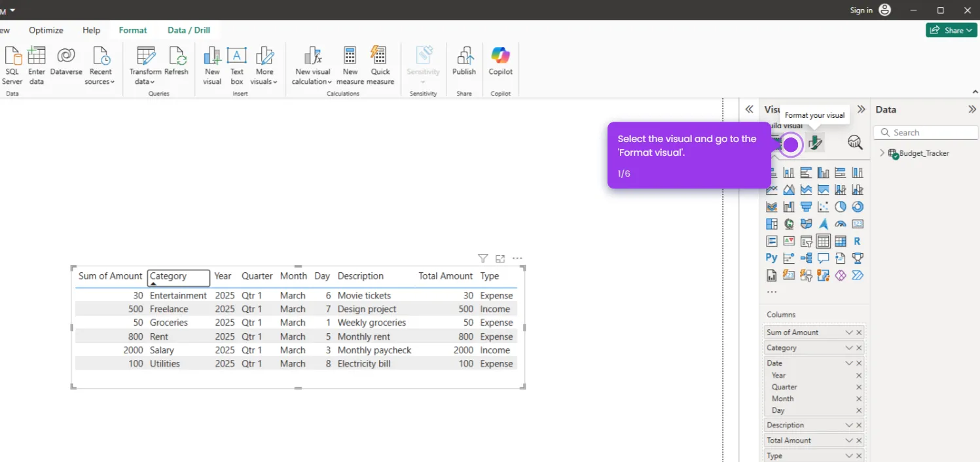Open the Dataverse connector
980x462 pixels.
point(66,62)
